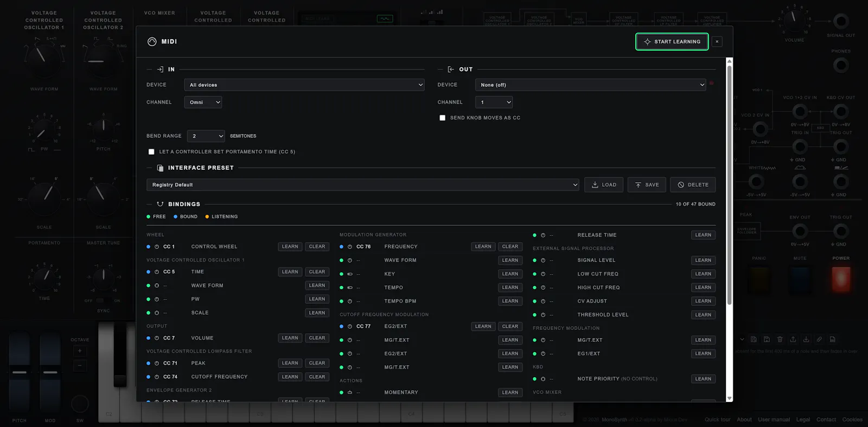Screen dimensions: 868x427
Task: Click the save-as disk icon in background toolbar
Action: click(x=767, y=340)
